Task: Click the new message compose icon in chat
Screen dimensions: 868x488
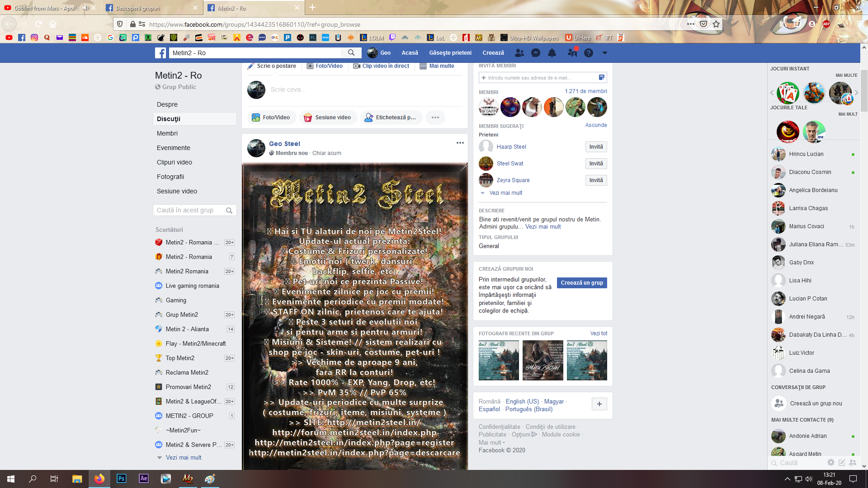Action: pyautogui.click(x=842, y=462)
